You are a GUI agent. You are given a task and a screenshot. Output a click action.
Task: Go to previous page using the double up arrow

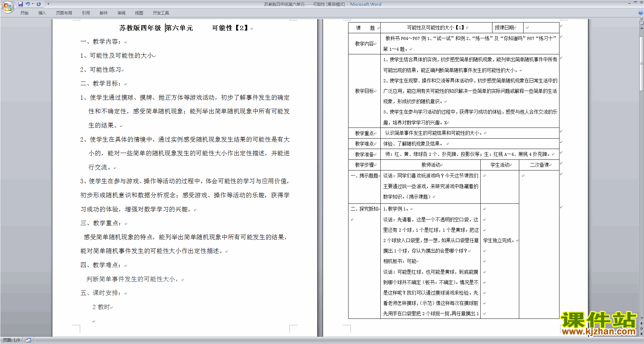coord(642,323)
